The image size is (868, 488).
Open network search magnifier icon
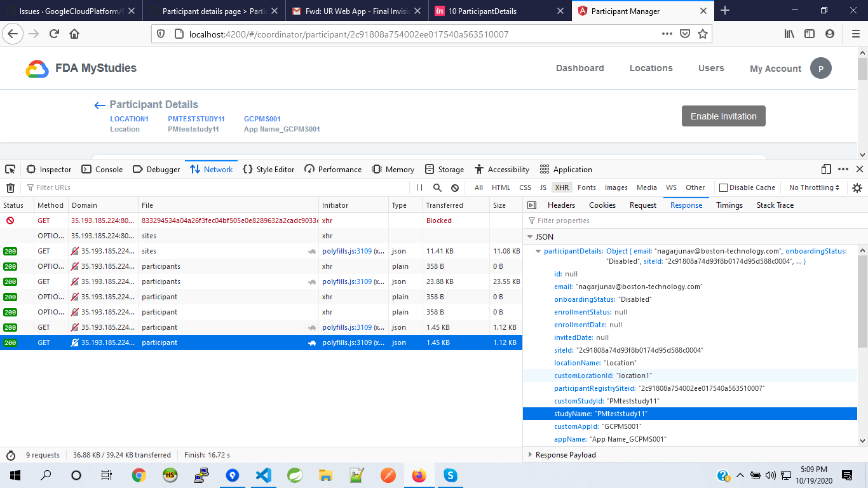tap(437, 187)
